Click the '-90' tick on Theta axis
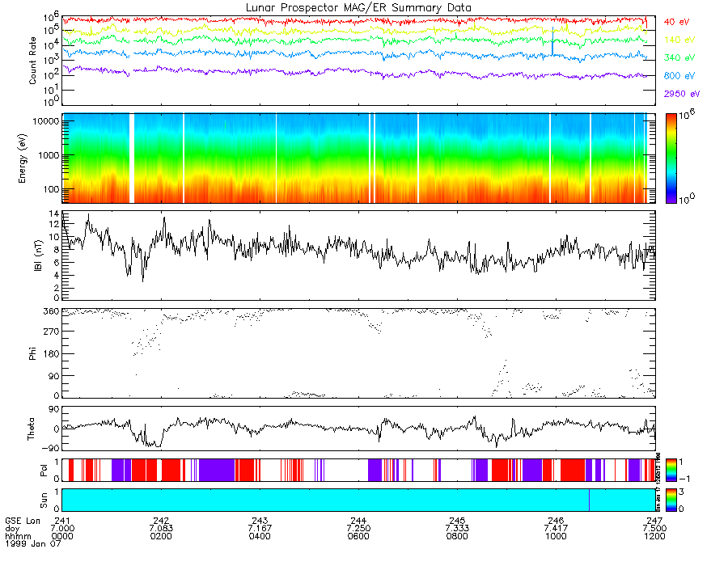The height and width of the screenshot is (566, 728). pos(50,448)
